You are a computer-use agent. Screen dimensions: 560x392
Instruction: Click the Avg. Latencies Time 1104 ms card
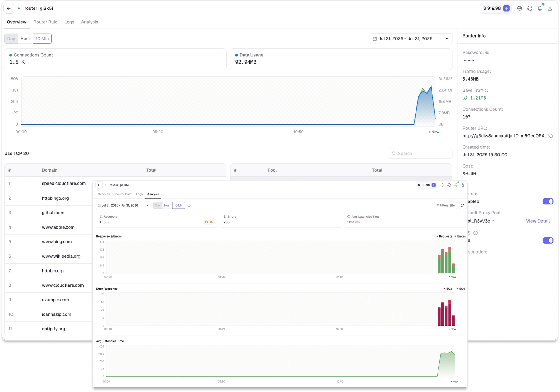click(405, 220)
